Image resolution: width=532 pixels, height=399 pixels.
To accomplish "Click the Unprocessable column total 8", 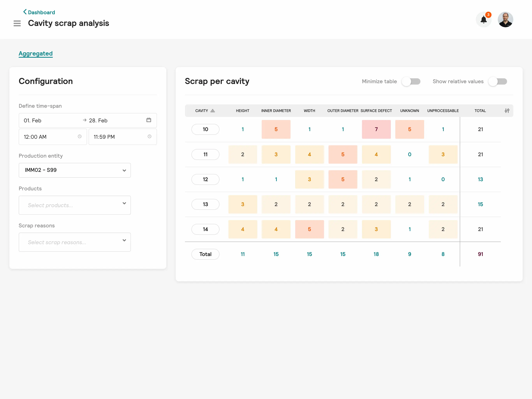I will tap(443, 254).
